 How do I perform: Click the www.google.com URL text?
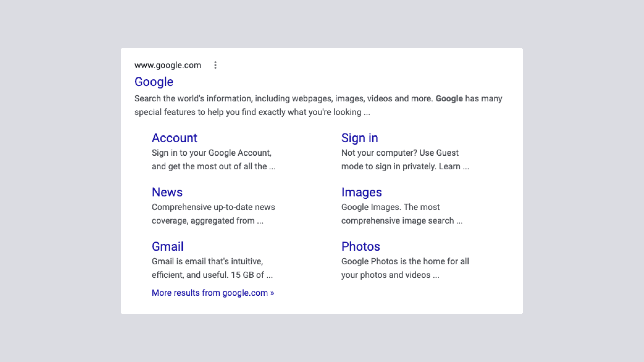[x=168, y=65]
